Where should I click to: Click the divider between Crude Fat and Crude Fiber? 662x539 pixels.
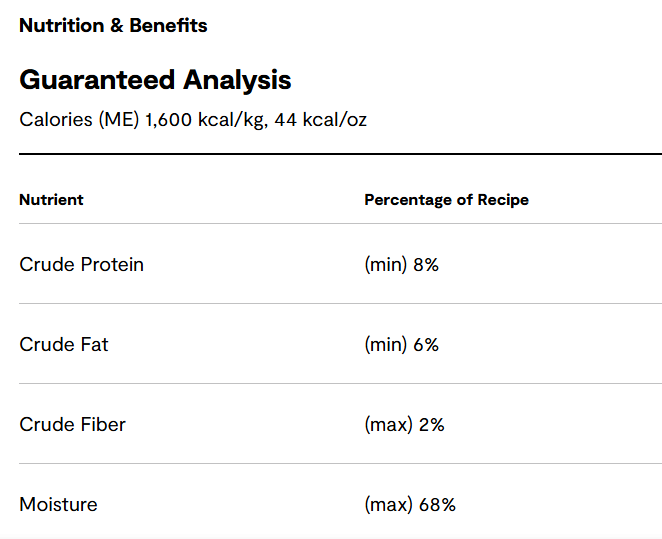pyautogui.click(x=340, y=384)
